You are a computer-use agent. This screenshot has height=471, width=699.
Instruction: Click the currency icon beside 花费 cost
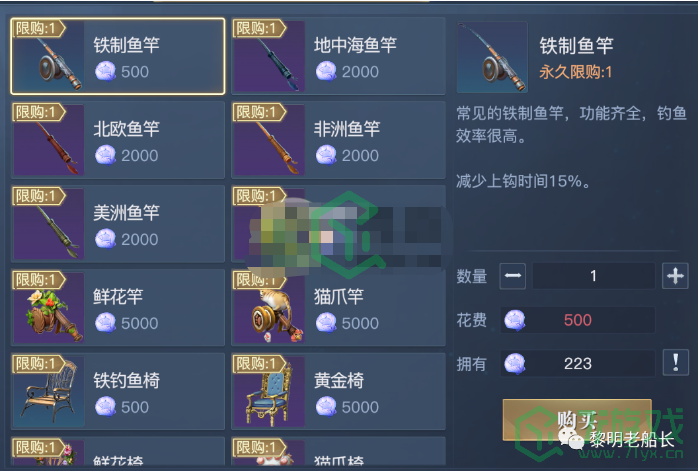click(515, 320)
